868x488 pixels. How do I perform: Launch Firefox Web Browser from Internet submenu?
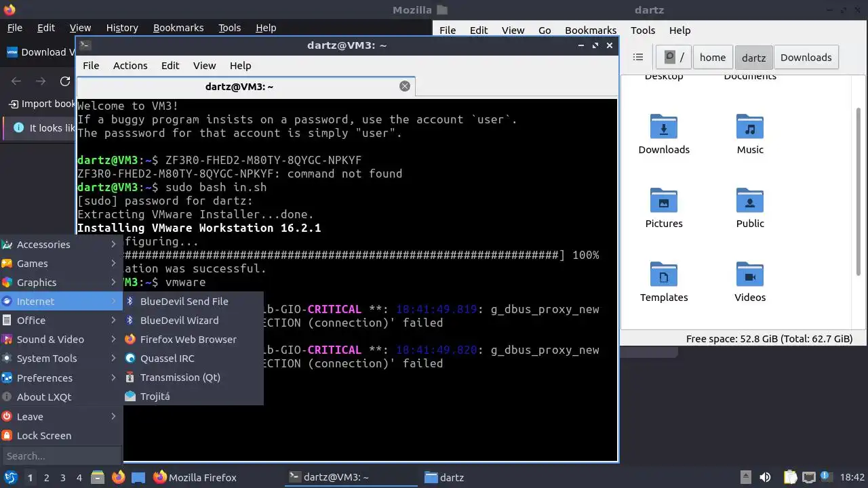pyautogui.click(x=193, y=340)
